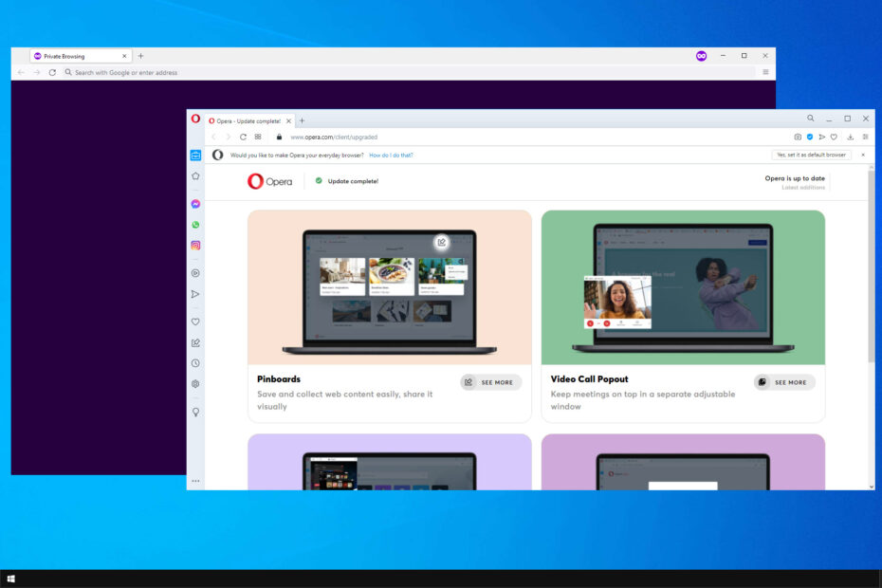
Task: Add page to bookmarks with heart icon in address bar
Action: point(834,137)
